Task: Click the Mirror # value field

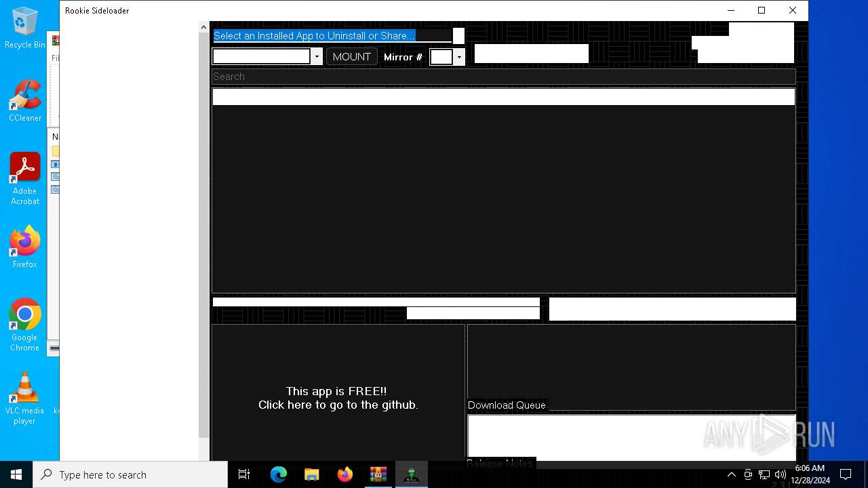Action: point(441,57)
